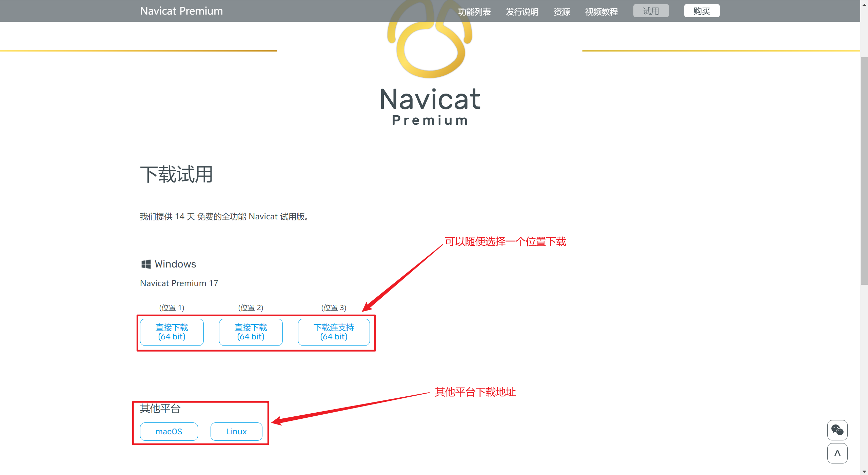Click the back-to-top arrow button
868x475 pixels.
pyautogui.click(x=837, y=453)
